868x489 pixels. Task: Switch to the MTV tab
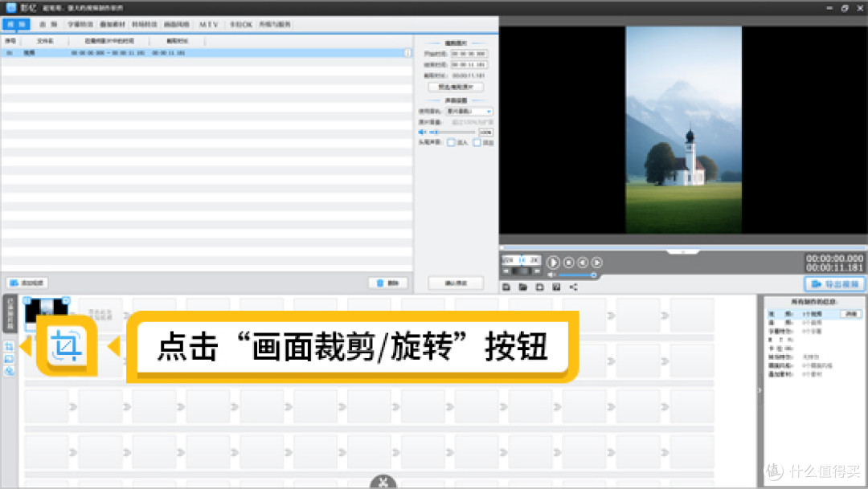pyautogui.click(x=209, y=24)
